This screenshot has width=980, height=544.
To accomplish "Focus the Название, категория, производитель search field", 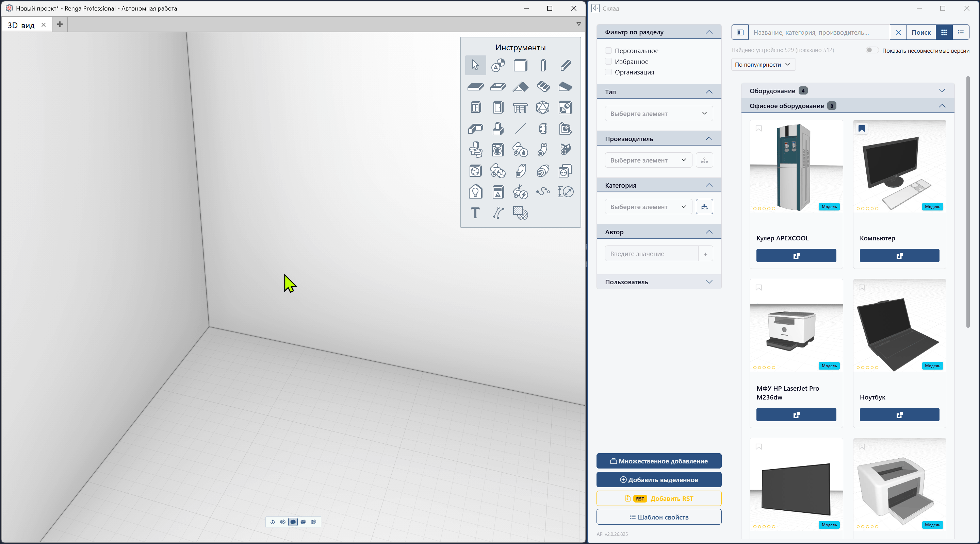I will pos(819,32).
